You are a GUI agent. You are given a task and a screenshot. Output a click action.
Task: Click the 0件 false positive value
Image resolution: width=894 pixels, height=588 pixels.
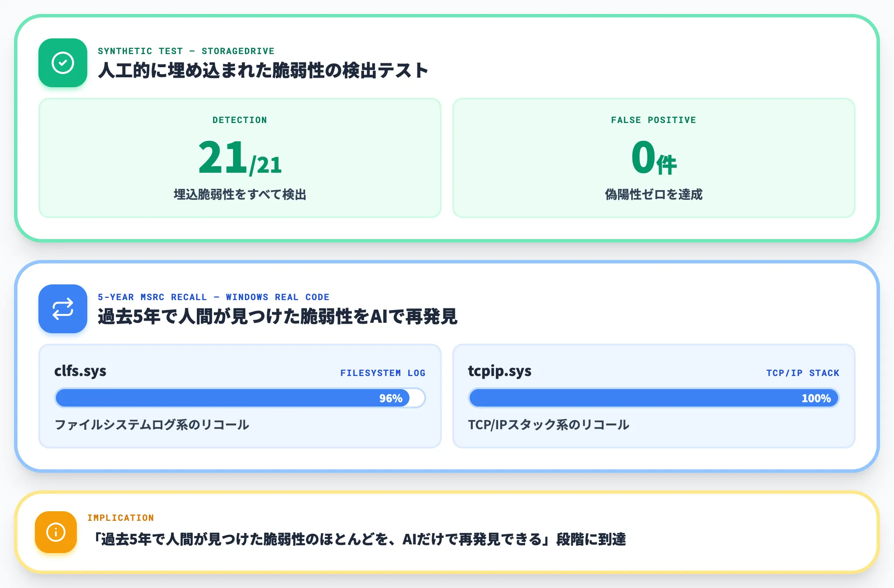653,157
